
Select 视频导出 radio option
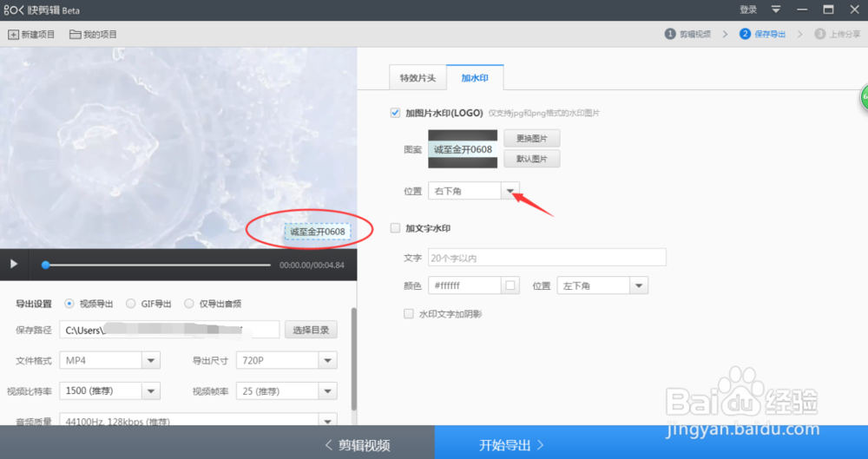69,304
